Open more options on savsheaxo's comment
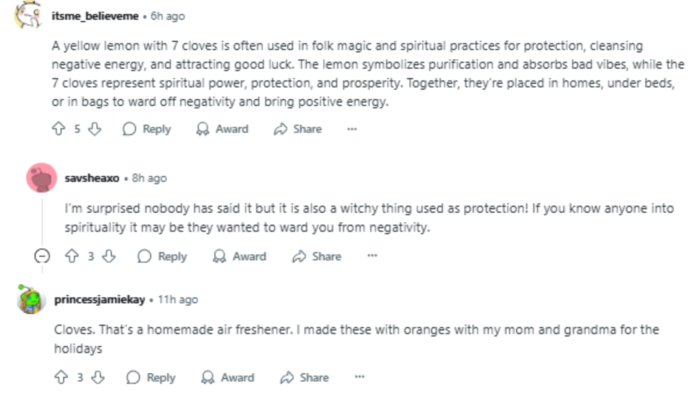Image resolution: width=700 pixels, height=394 pixels. [x=372, y=256]
